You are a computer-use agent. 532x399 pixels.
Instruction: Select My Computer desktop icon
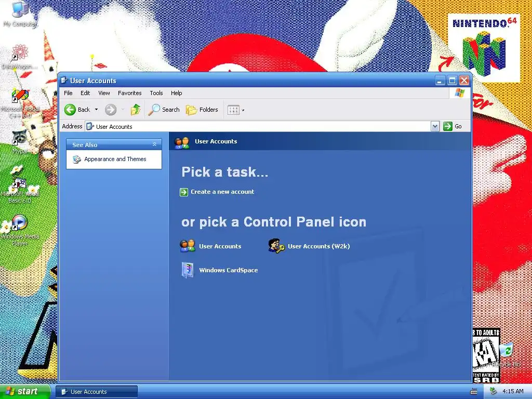(20, 14)
